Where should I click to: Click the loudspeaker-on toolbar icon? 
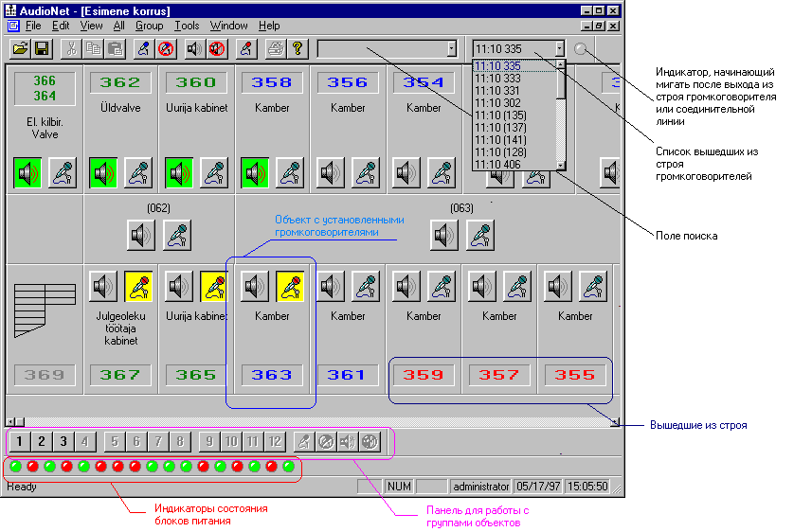coord(194,49)
